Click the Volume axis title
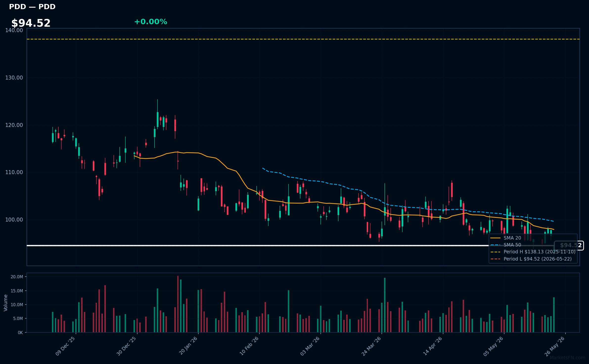Viewport: 589px width, 364px height. point(5,303)
